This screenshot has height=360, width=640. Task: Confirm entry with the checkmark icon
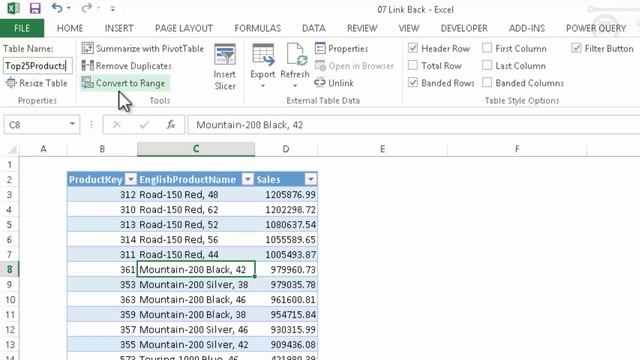[144, 124]
